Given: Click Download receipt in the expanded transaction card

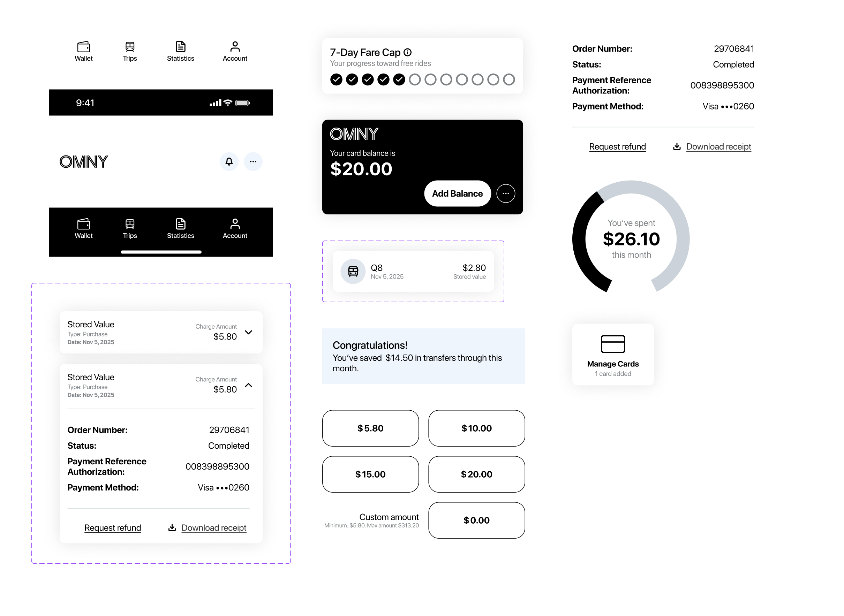Looking at the screenshot, I should tap(213, 528).
